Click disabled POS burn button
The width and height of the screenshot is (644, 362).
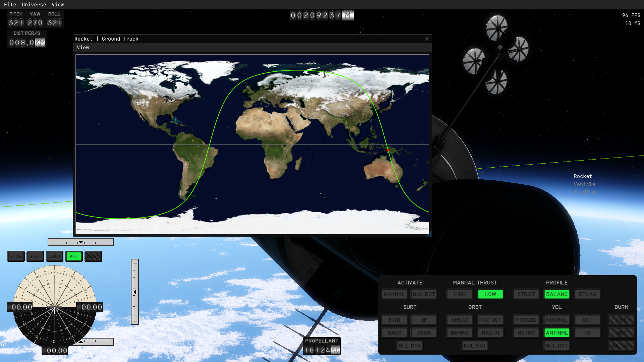[x=621, y=320]
